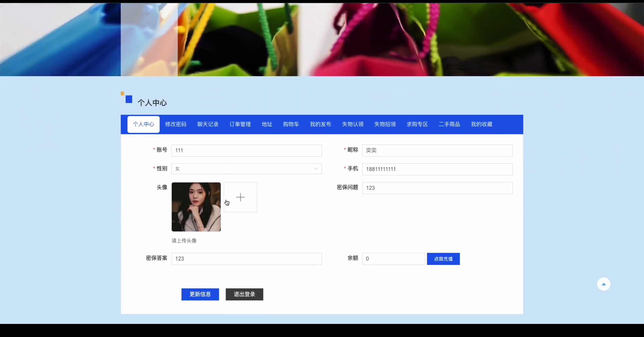
Task: Click the 手机 phone number field
Action: (x=437, y=169)
